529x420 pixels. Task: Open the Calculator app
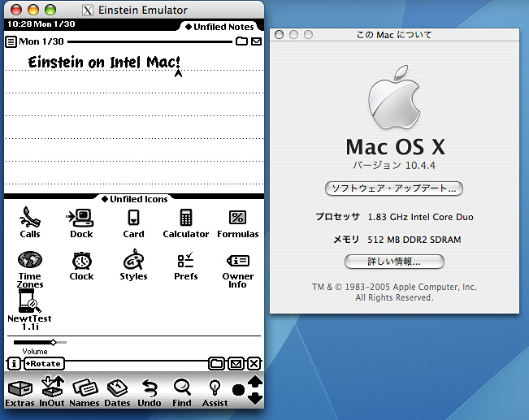pos(186,223)
